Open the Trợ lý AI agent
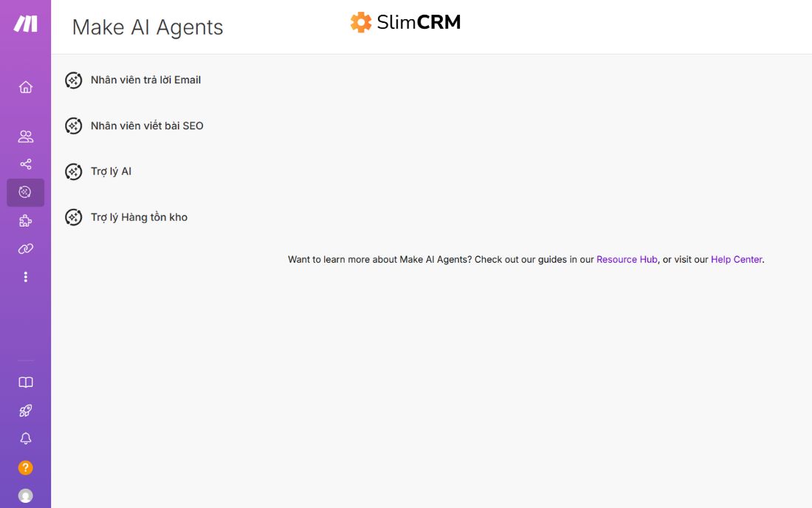 pyautogui.click(x=111, y=171)
